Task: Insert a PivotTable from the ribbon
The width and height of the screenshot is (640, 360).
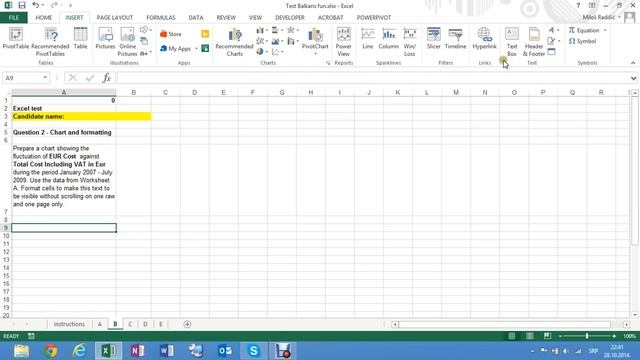Action: [16, 38]
